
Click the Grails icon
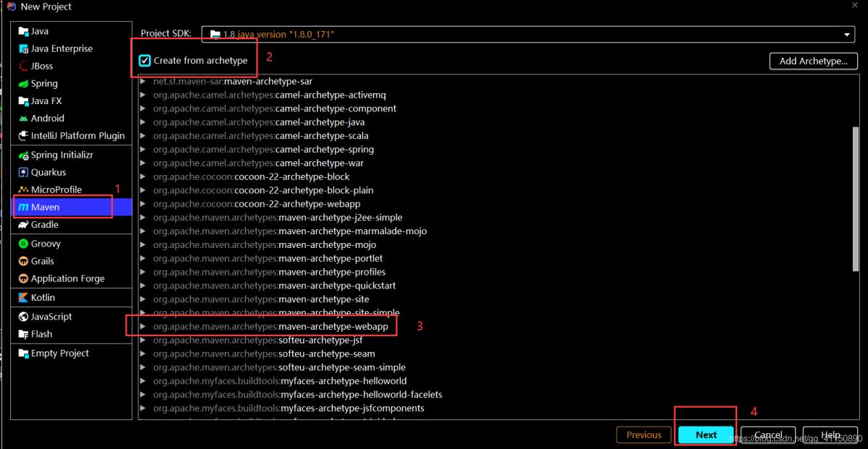coord(23,261)
